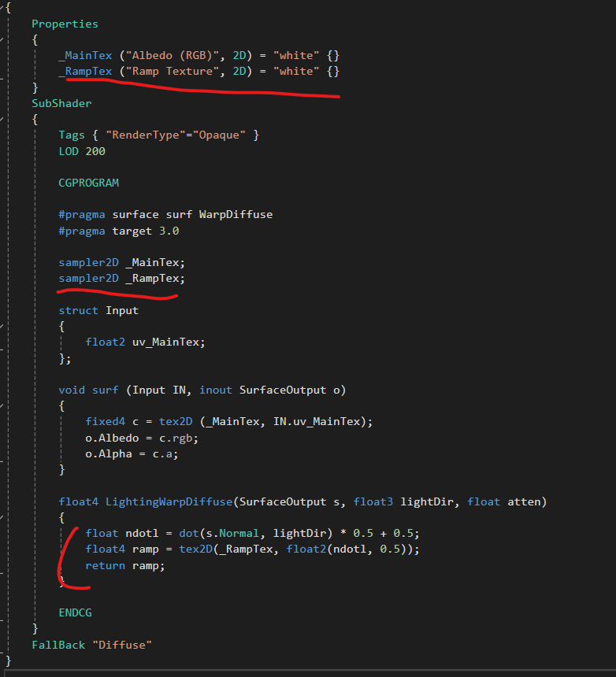
Task: Click the "float2 uv_MainTex;" field
Action: tap(145, 342)
